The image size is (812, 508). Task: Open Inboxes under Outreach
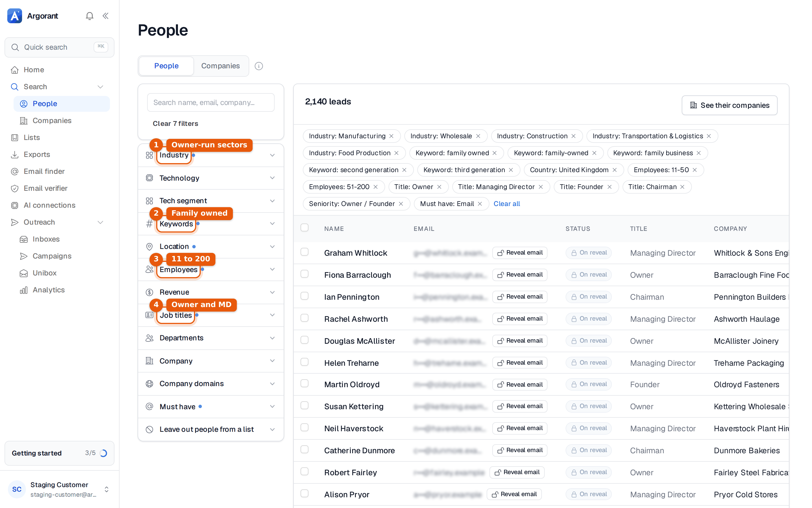pyautogui.click(x=61, y=239)
